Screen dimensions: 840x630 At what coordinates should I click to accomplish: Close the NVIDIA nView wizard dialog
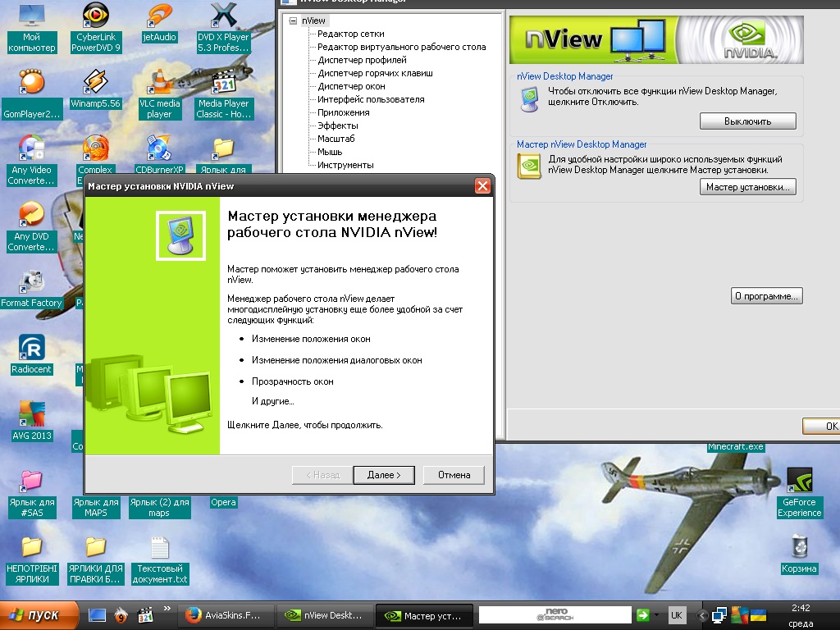coord(482,186)
